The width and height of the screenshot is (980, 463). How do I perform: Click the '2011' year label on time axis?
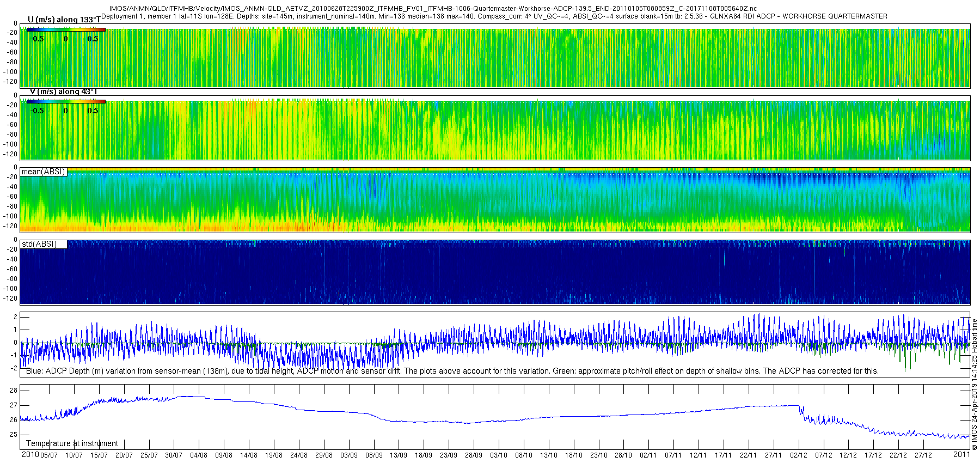pyautogui.click(x=961, y=454)
